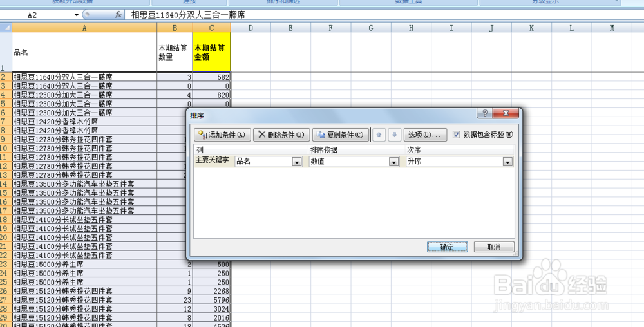Select column K header
The image size is (644, 327).
tap(531, 28)
